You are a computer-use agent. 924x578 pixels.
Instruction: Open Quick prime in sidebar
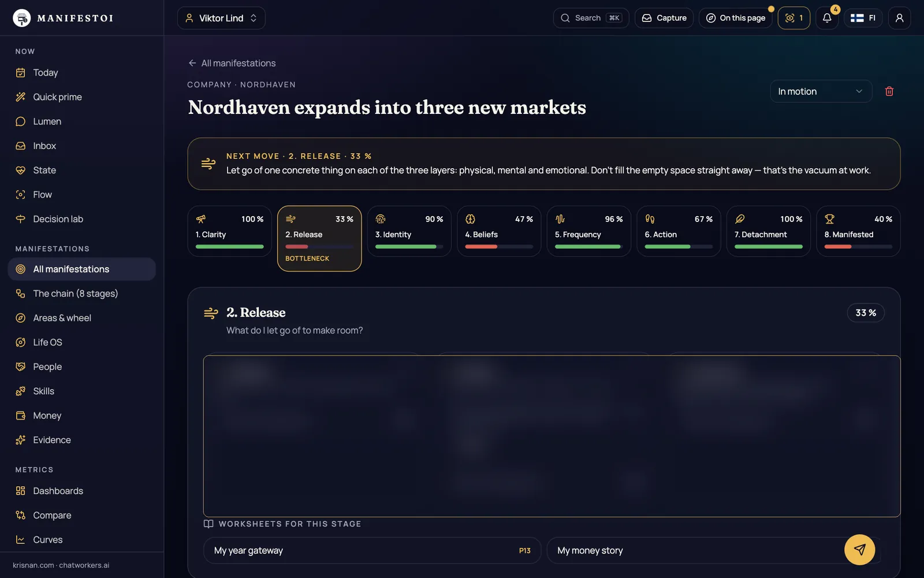[x=82, y=97]
